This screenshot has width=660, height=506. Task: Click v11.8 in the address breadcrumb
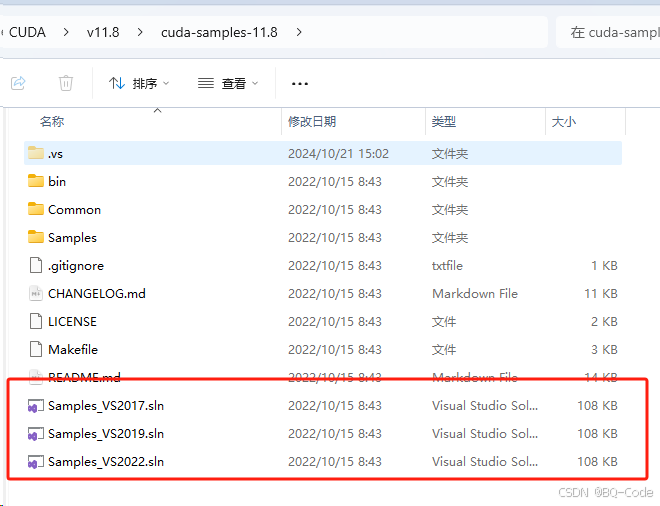pyautogui.click(x=103, y=32)
